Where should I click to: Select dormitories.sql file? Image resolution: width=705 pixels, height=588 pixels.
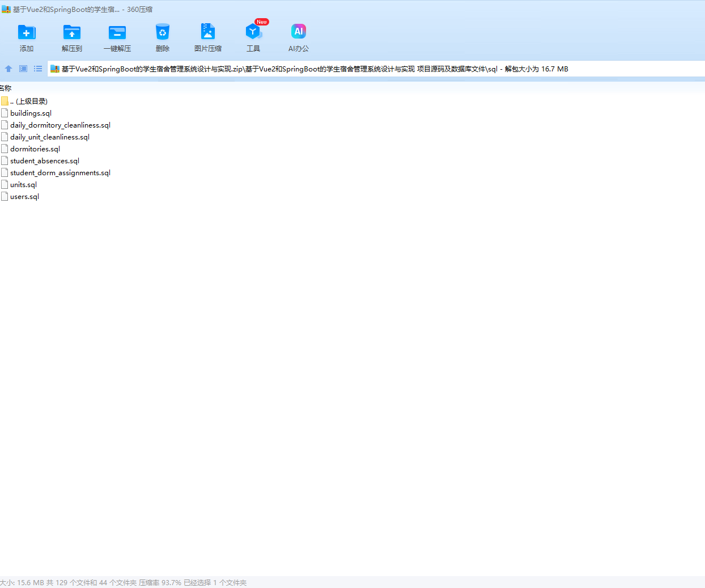(35, 149)
